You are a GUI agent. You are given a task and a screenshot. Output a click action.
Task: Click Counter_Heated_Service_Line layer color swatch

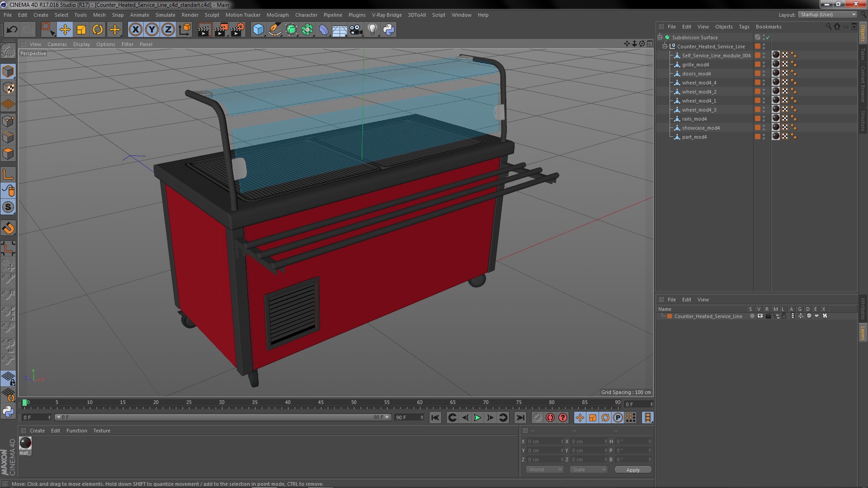click(x=670, y=316)
